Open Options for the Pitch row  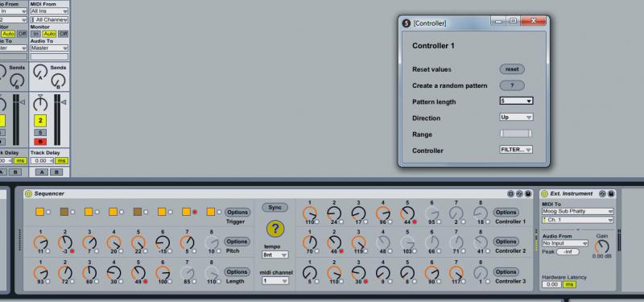coord(237,242)
